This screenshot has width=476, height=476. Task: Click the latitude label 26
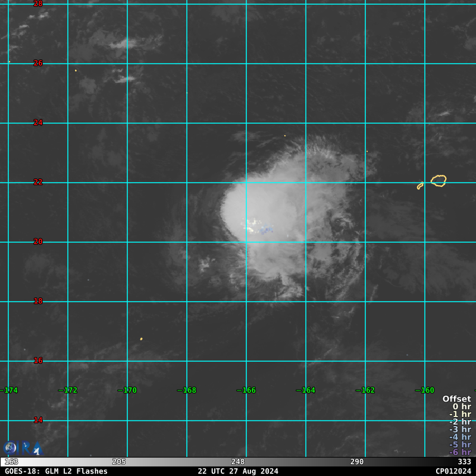click(38, 63)
